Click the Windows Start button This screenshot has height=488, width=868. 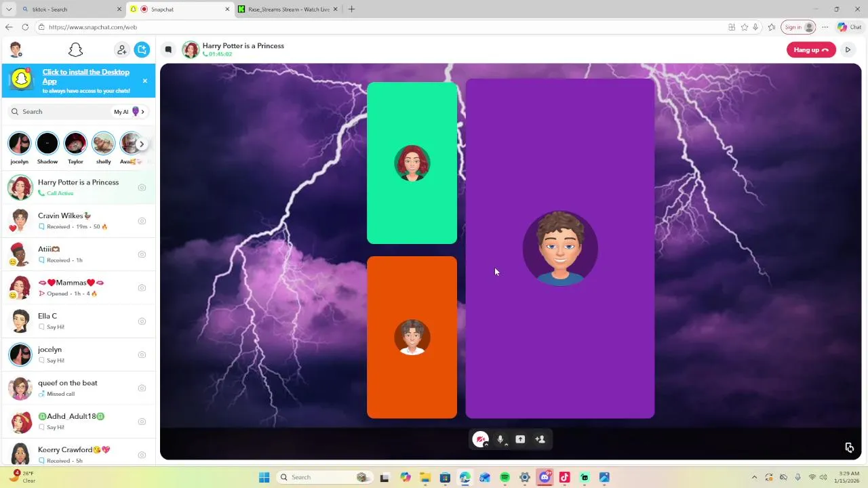tap(264, 477)
